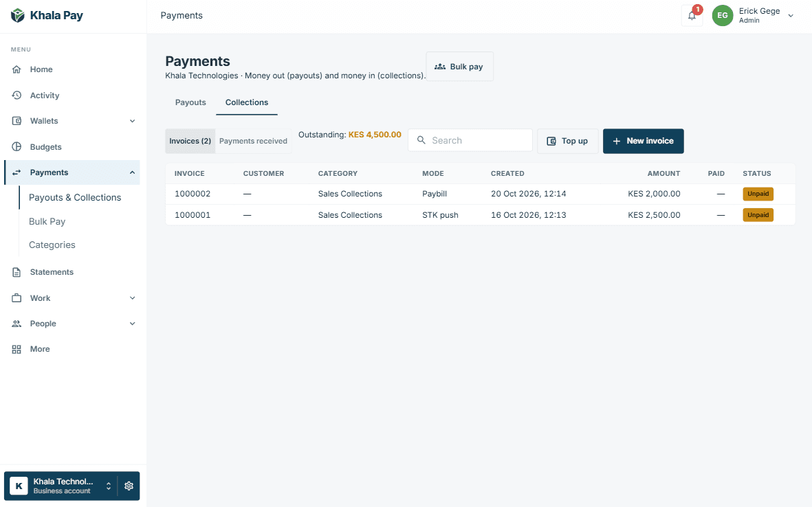
Task: Open the business account switcher arrows
Action: point(108,486)
